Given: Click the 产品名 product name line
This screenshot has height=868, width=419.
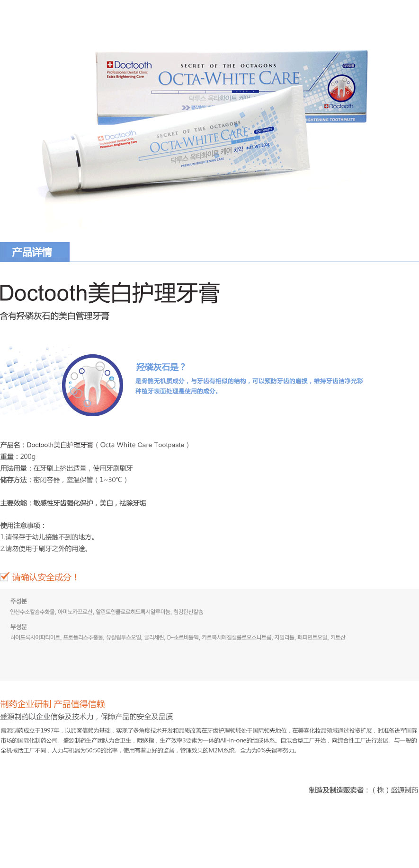Looking at the screenshot, I should (95, 445).
